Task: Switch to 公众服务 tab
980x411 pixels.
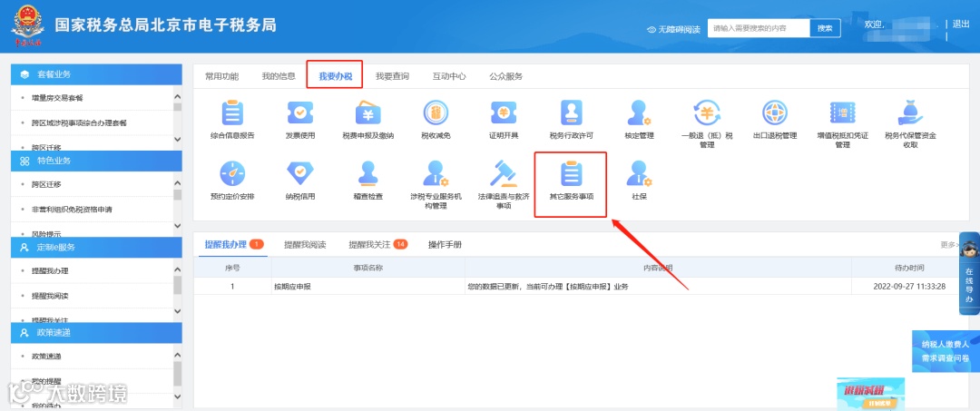Action: [x=506, y=77]
